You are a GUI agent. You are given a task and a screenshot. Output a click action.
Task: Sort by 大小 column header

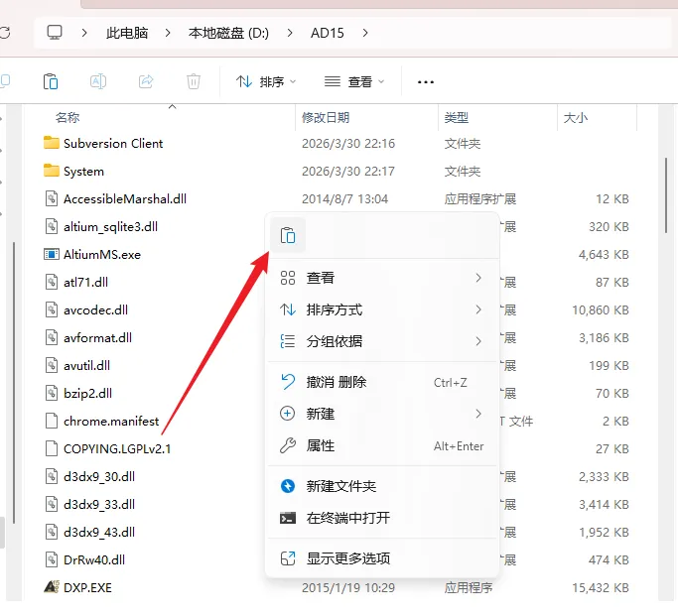[576, 117]
